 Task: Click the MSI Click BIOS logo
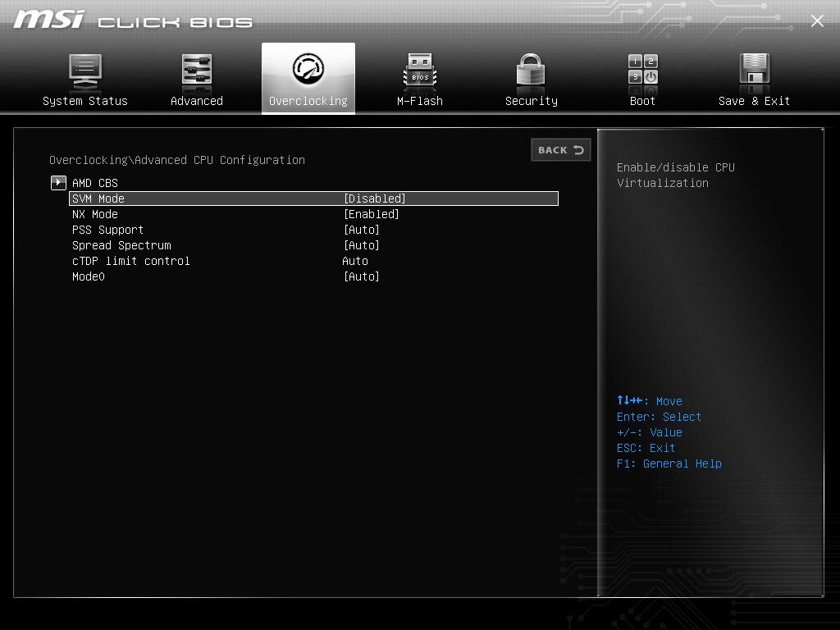(x=133, y=21)
